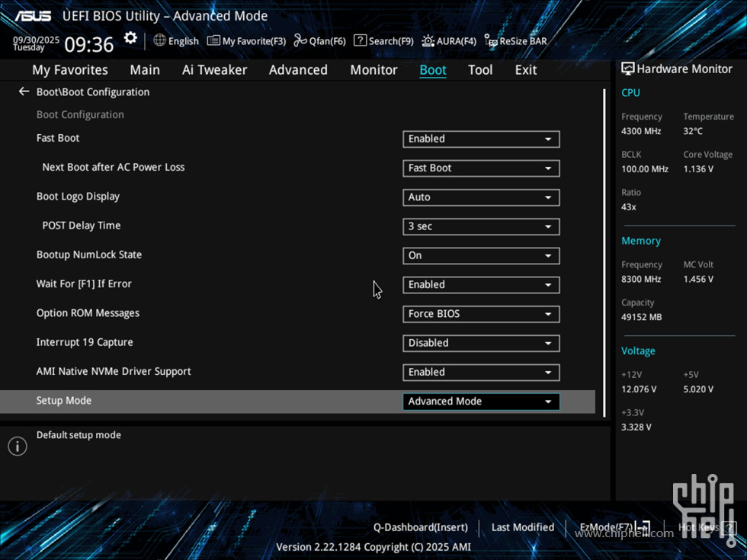Open Search (F9) question icon
747x560 pixels.
pos(361,40)
